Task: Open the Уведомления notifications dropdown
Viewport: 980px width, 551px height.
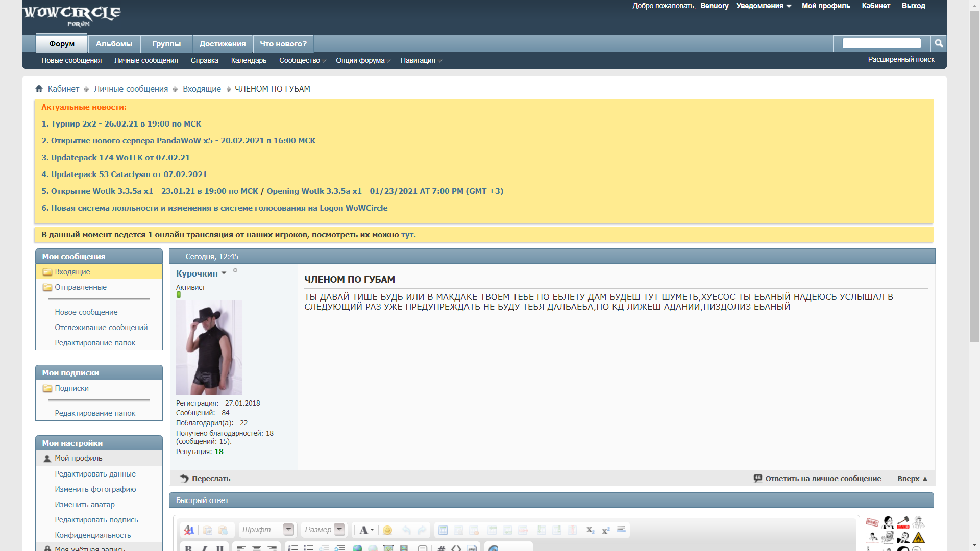Action: pos(763,6)
